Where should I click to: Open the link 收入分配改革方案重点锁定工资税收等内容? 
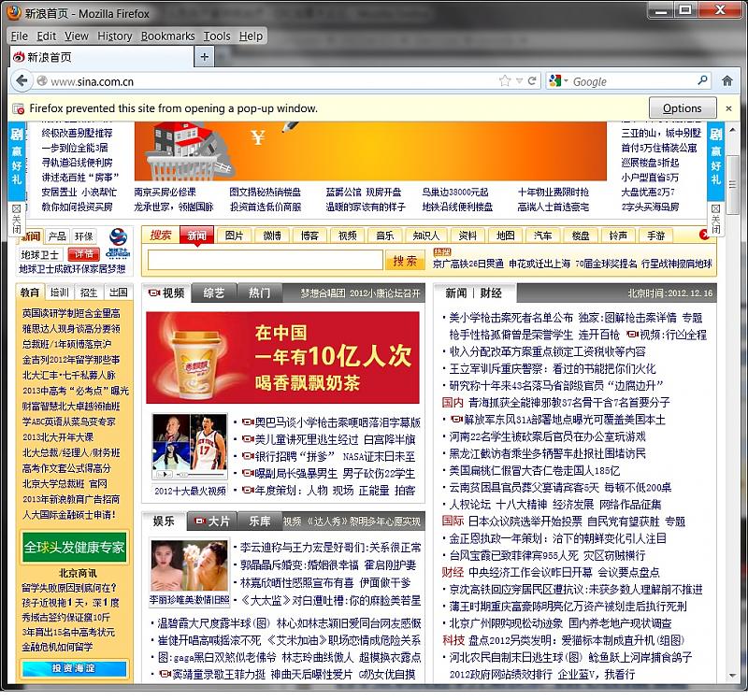(x=547, y=352)
